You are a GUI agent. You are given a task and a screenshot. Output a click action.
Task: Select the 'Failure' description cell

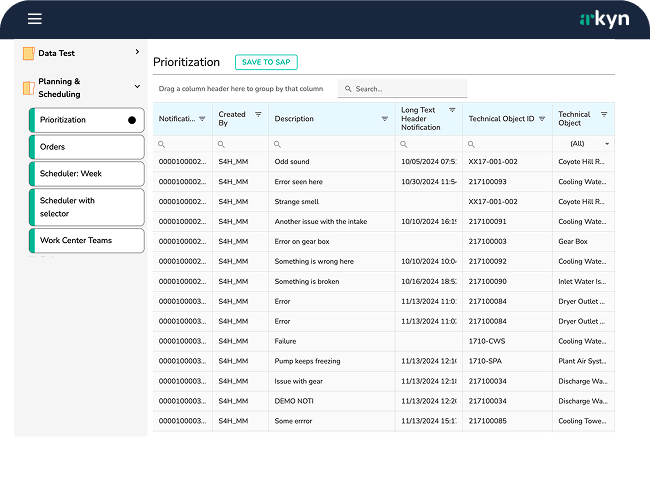click(332, 341)
